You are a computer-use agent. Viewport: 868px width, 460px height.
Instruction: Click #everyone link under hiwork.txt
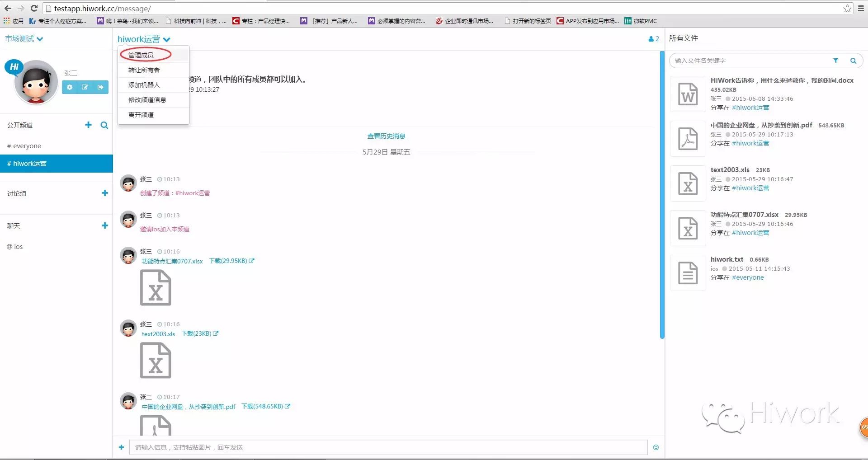(x=748, y=277)
